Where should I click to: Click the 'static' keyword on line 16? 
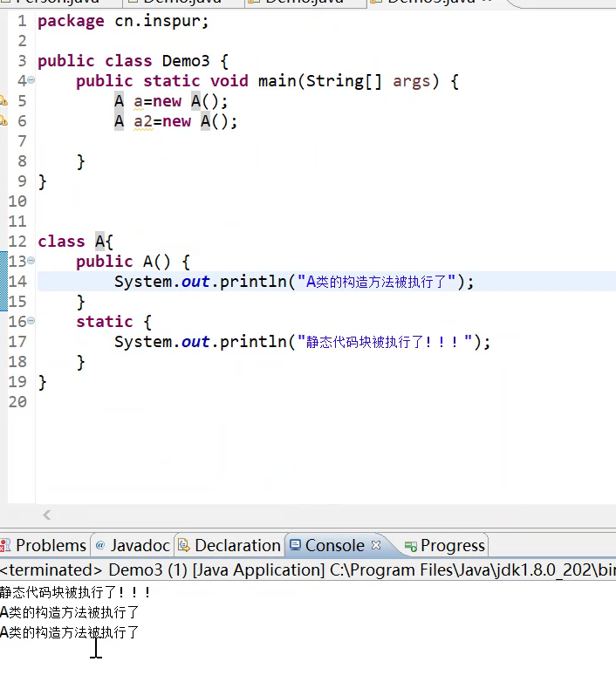[x=105, y=322]
